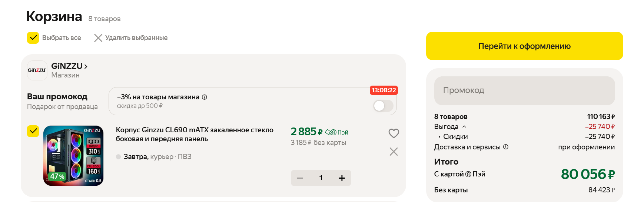Click the info icon beside store discount
The width and height of the screenshot is (644, 202).
tap(205, 97)
